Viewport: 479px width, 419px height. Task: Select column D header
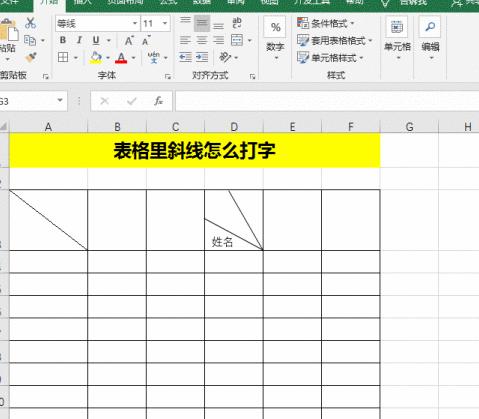(234, 127)
